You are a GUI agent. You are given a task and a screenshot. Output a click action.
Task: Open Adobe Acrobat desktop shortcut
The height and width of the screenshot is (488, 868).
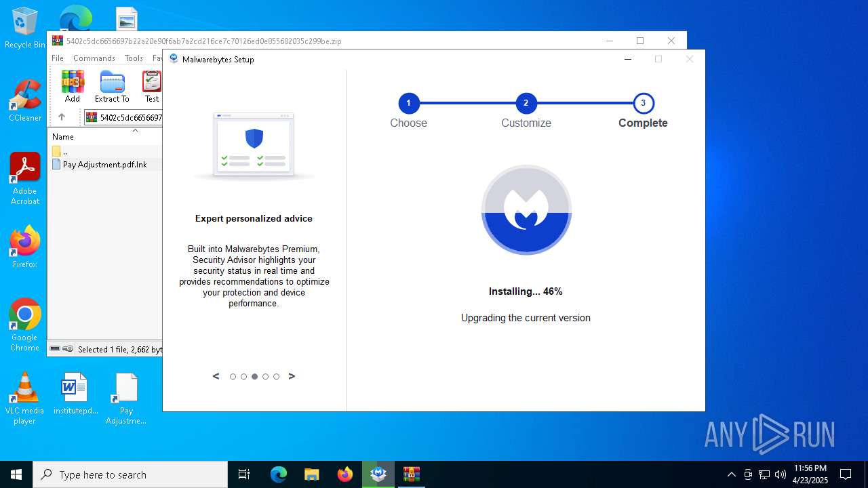[x=25, y=179]
